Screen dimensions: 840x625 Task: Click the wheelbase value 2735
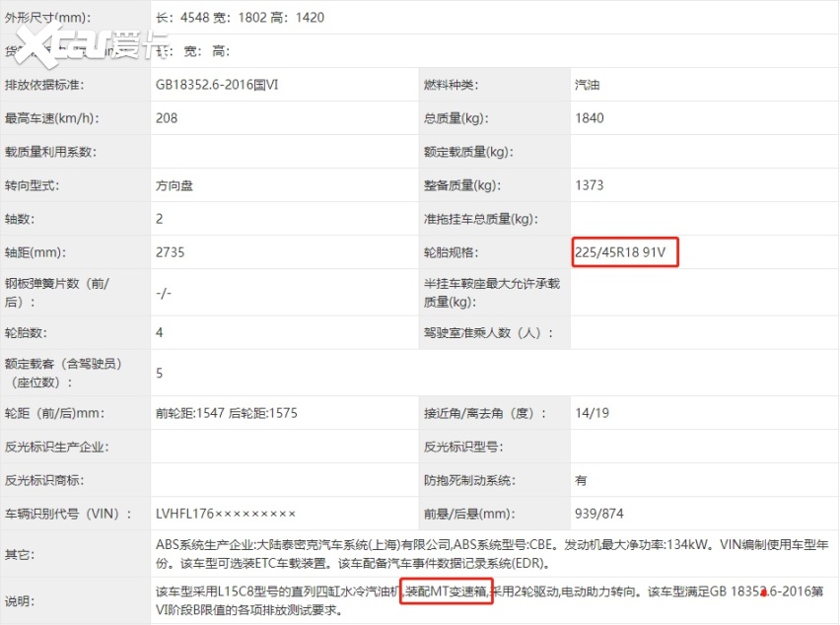pos(170,252)
